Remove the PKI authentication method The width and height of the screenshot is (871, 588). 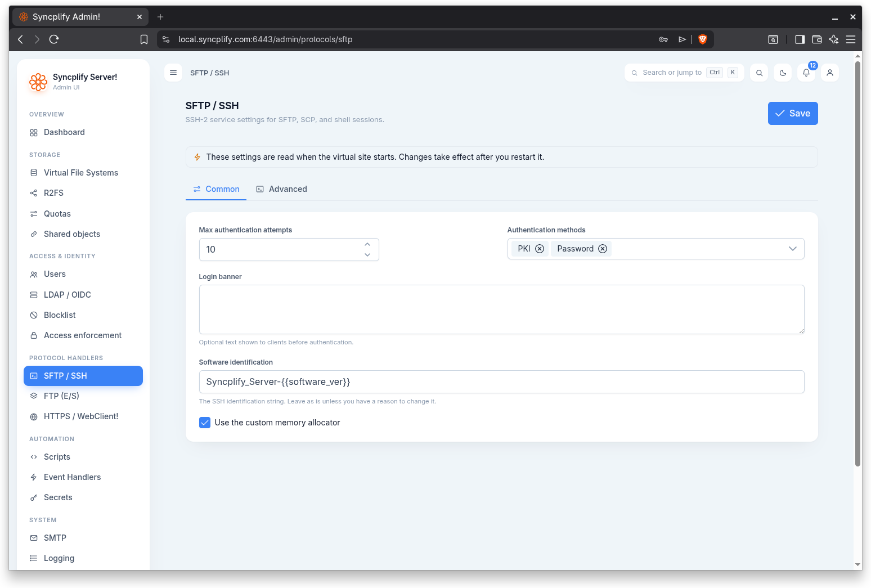(x=540, y=249)
